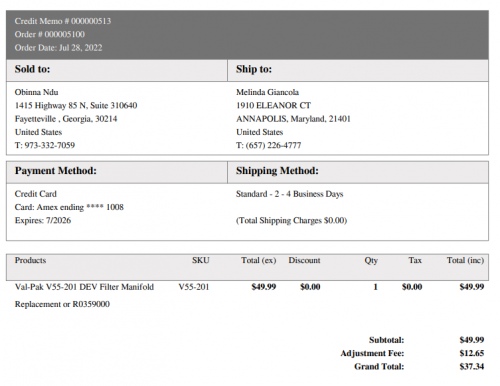Select Total Shipping Charges $0.00 text

[292, 221]
